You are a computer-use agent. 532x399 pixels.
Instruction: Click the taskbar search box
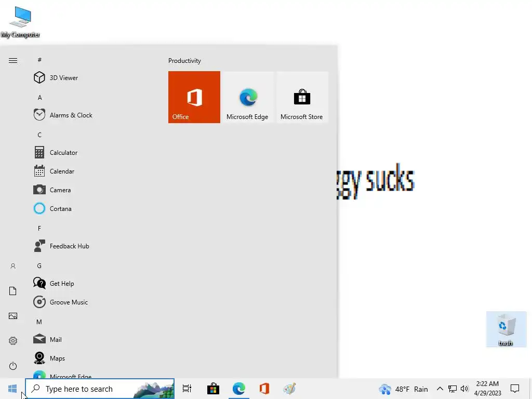pos(100,389)
